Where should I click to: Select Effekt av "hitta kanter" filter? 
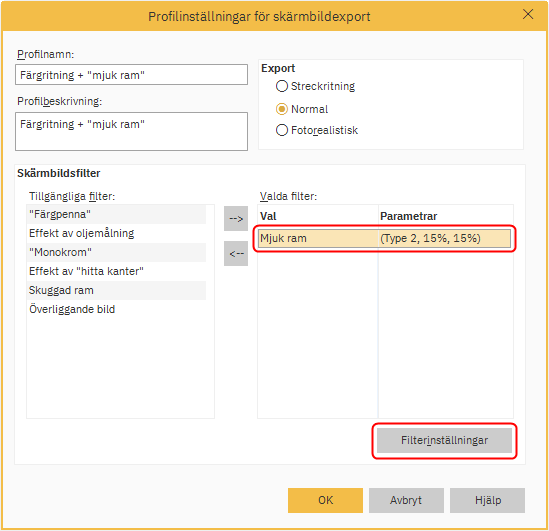point(116,271)
